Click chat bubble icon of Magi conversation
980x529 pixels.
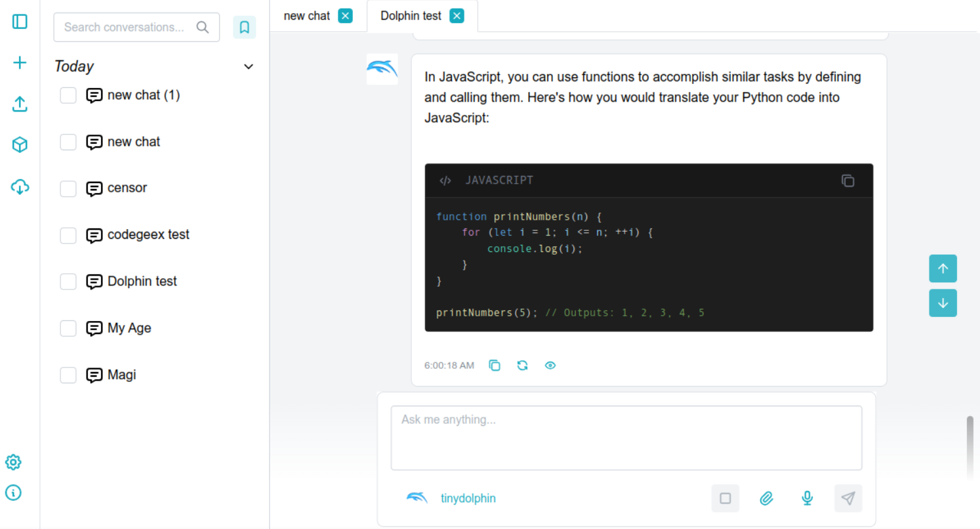[94, 376]
